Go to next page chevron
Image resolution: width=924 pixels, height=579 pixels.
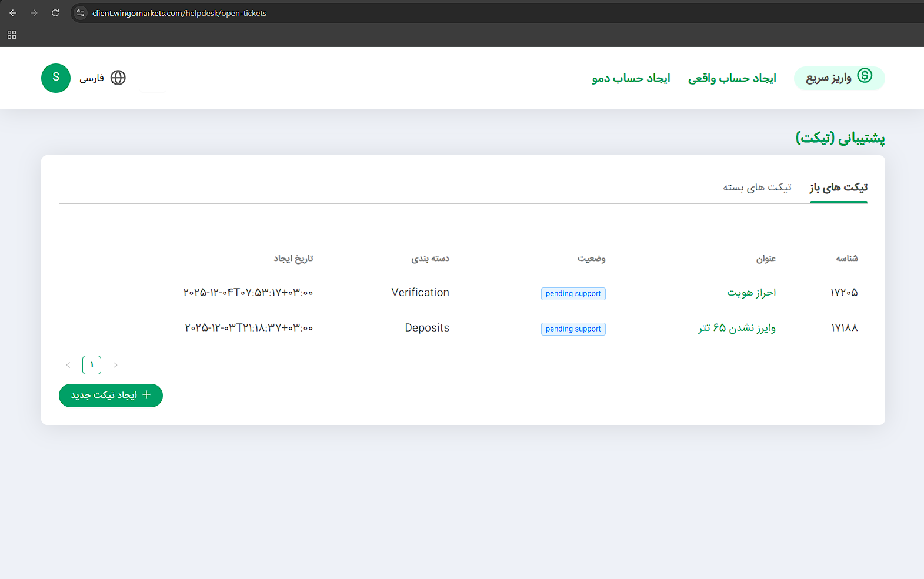pos(115,365)
